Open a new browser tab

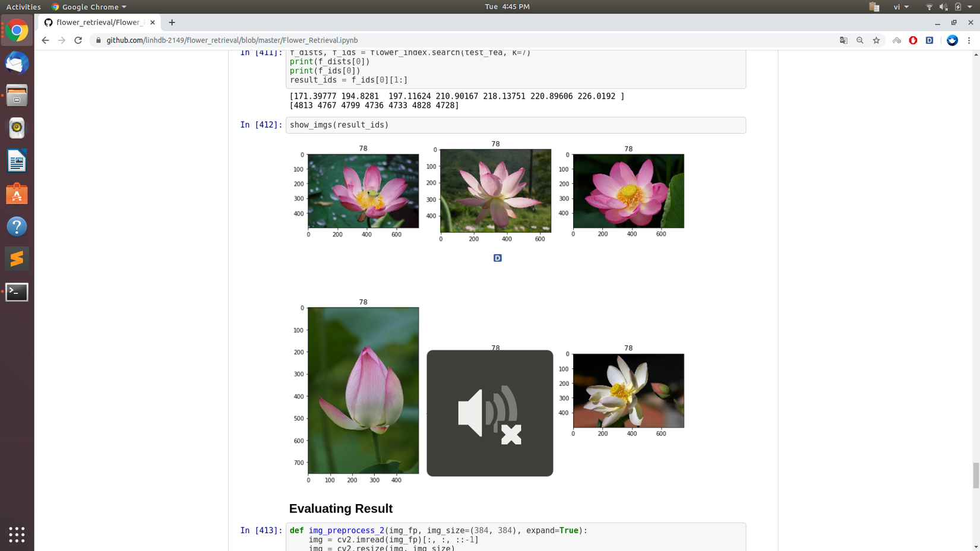click(x=172, y=23)
